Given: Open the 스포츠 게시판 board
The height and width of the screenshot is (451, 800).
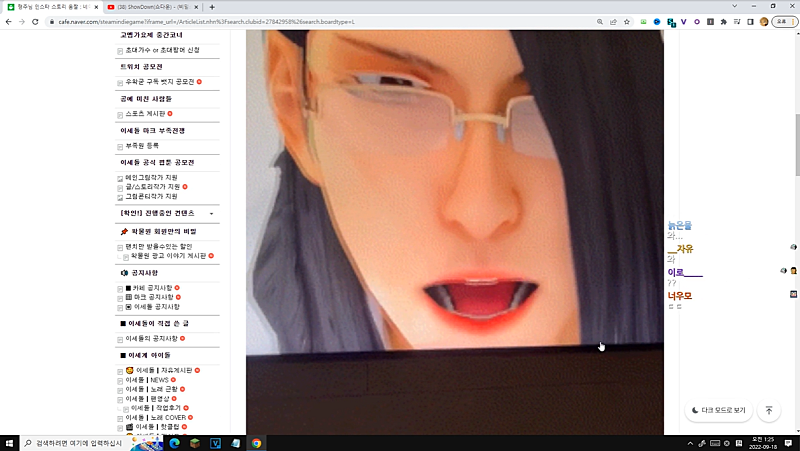Looking at the screenshot, I should click(x=145, y=114).
